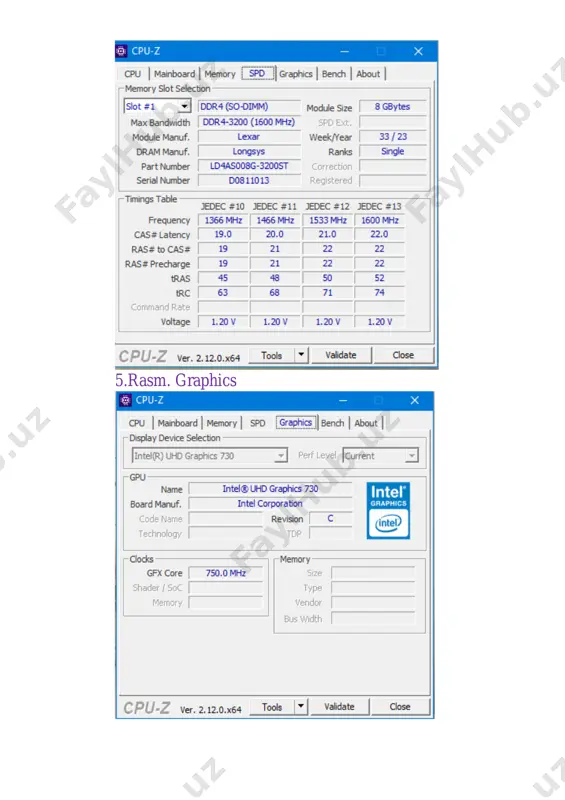Expand the Intel(R) UHD Graphics 730 device dropdown
Screen dimensions: 565x800
tap(281, 456)
